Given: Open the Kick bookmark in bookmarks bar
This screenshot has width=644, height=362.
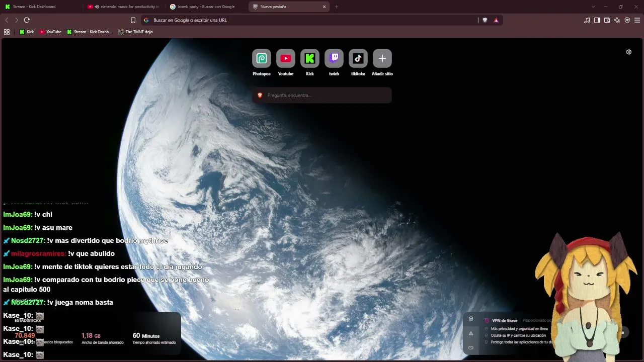Looking at the screenshot, I should click(x=27, y=32).
